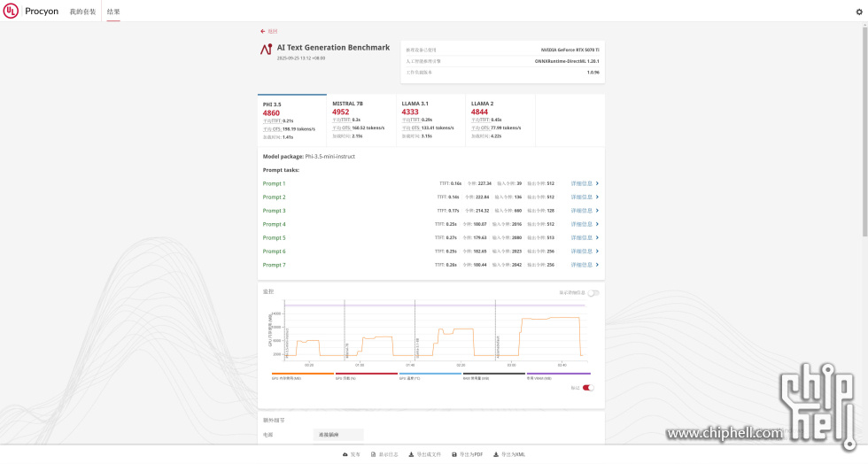Click the 发布 cloud upload icon
Viewport: 868px width, 464px height.
click(345, 454)
